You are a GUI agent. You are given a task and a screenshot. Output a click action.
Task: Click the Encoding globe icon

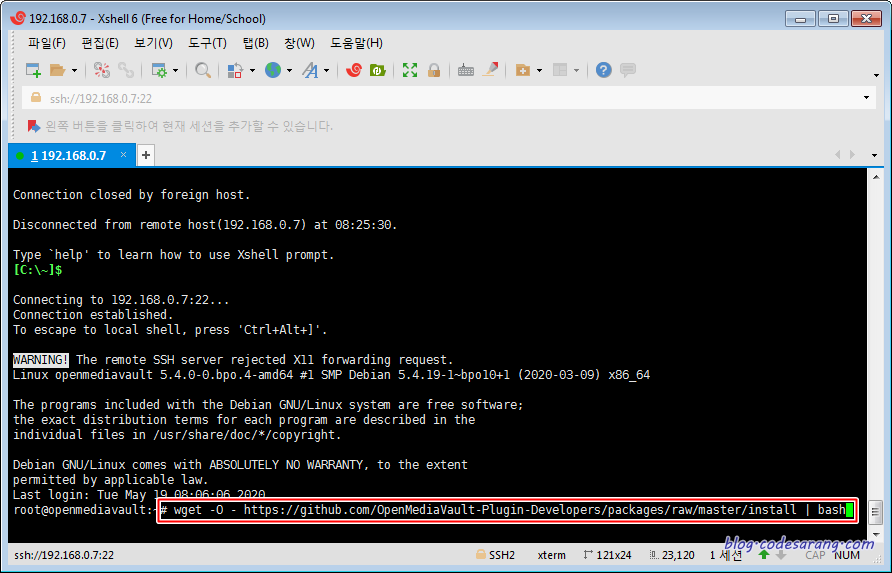273,70
